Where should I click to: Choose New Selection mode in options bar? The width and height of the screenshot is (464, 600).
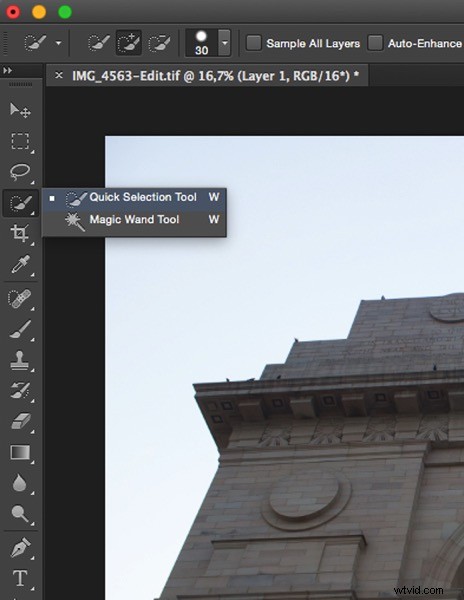point(99,42)
